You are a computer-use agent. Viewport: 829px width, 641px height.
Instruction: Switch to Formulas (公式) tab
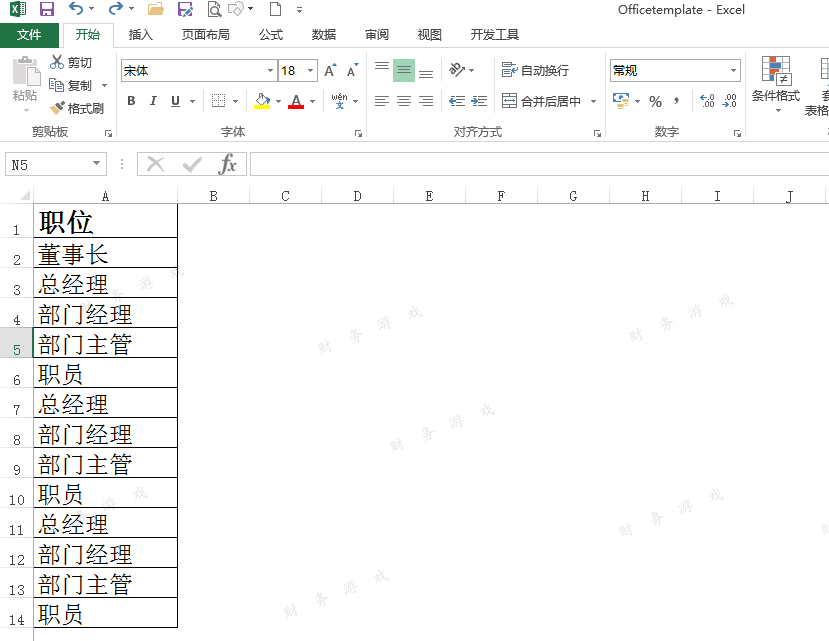click(x=271, y=35)
